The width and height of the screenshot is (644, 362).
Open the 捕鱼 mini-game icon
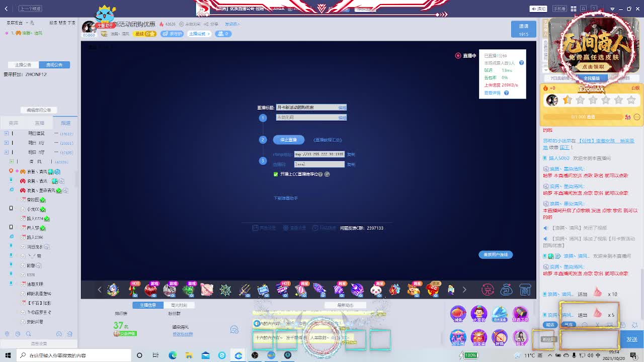pyautogui.click(x=458, y=315)
